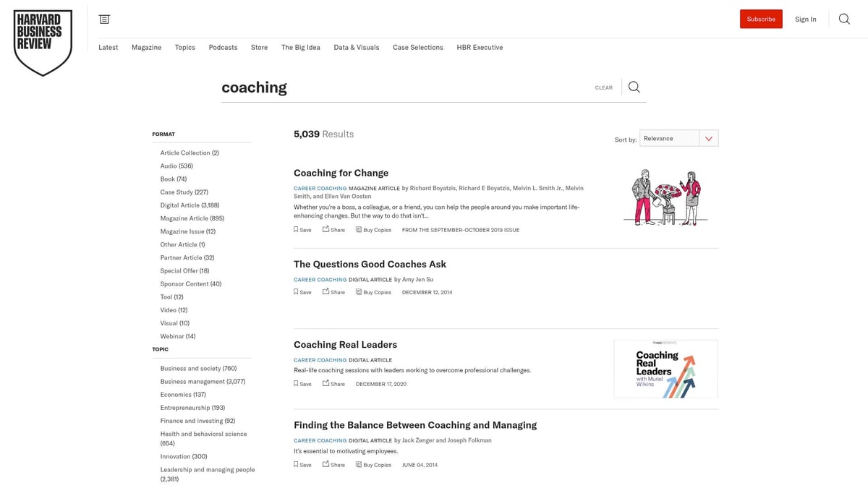Click the search icon beside the coaching query
Image resolution: width=868 pixels, height=488 pixels.
tap(633, 87)
